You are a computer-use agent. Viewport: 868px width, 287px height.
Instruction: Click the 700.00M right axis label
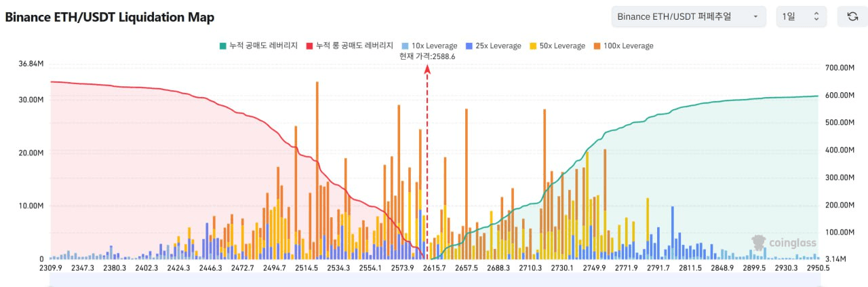click(840, 68)
